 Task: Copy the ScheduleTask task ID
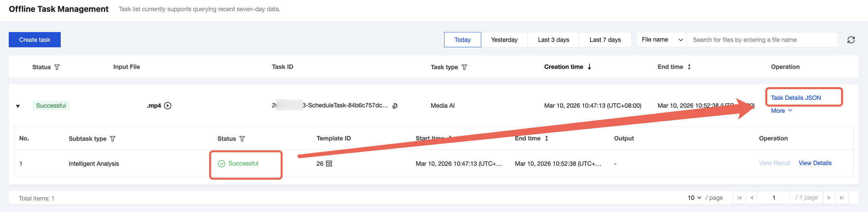pos(395,106)
